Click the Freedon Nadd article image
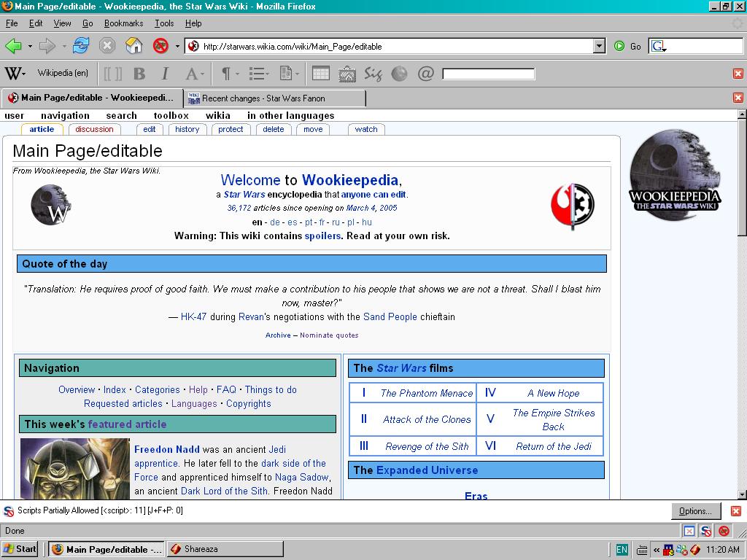Viewport: 747px width, 560px height. pyautogui.click(x=75, y=469)
